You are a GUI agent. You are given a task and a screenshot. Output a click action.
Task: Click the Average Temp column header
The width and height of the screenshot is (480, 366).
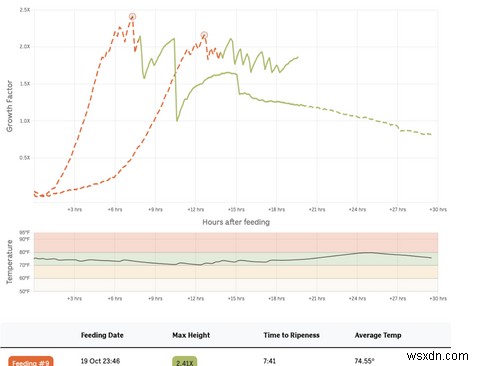(378, 335)
